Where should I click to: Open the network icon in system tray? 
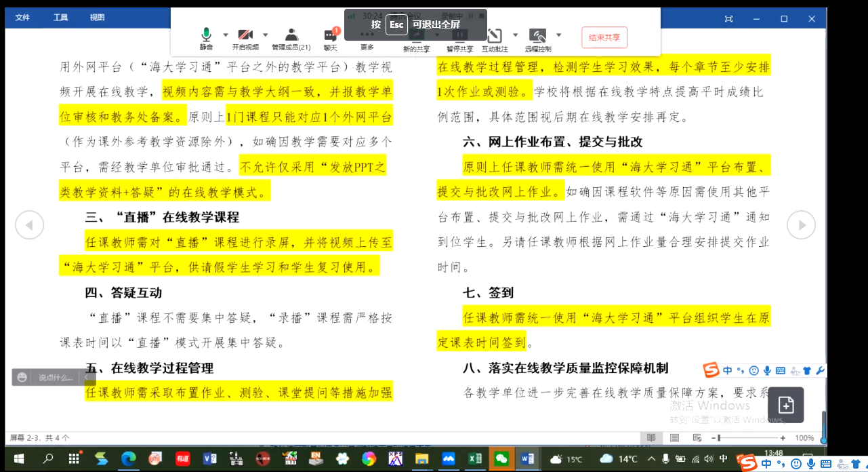(x=696, y=459)
